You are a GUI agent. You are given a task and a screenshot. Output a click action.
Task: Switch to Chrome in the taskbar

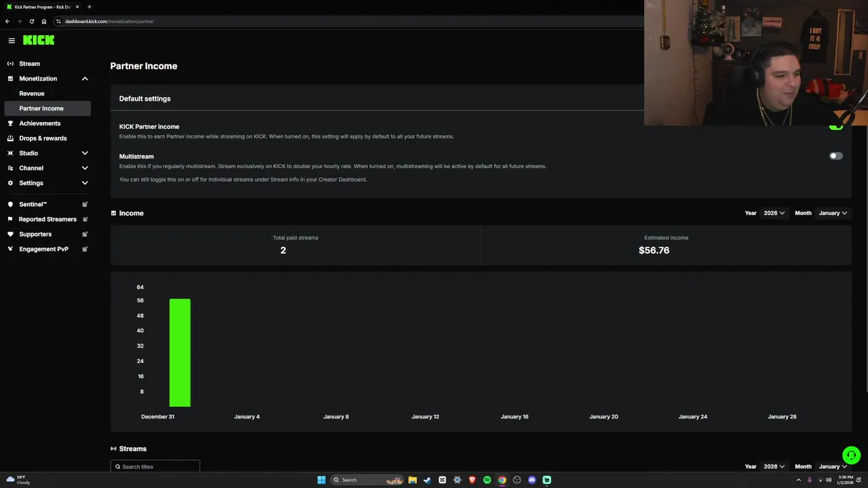point(502,480)
